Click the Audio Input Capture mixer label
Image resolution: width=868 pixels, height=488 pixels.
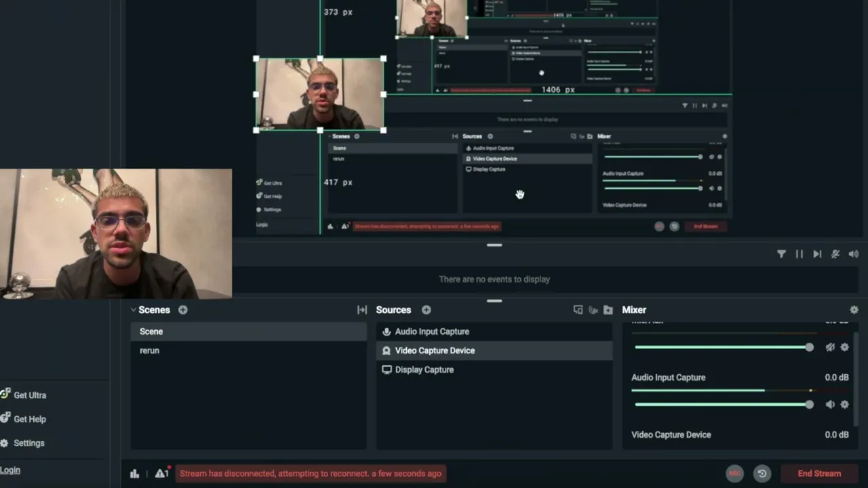point(668,378)
